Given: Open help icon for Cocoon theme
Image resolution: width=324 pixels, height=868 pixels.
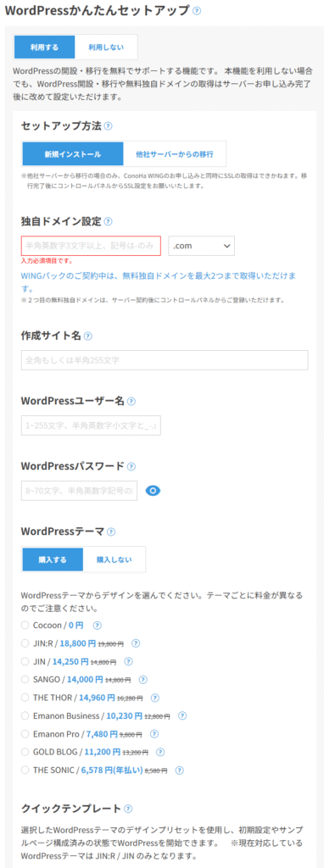Looking at the screenshot, I should 98,626.
